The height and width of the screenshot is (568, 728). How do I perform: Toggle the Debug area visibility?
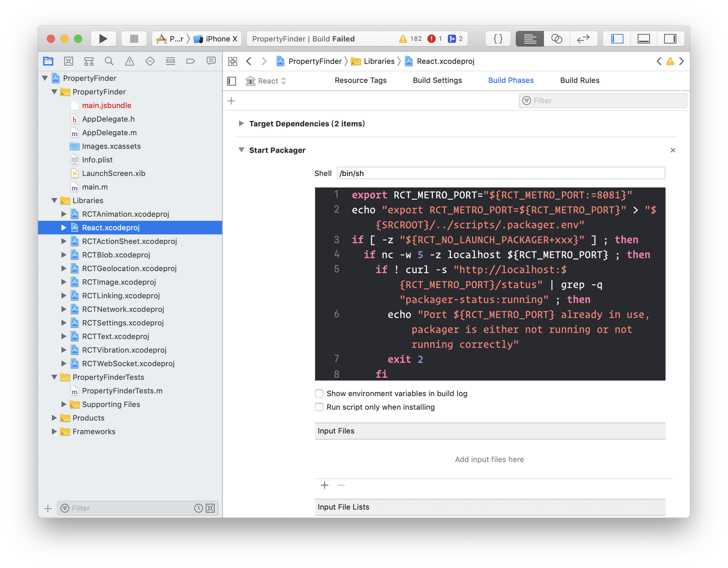click(643, 38)
